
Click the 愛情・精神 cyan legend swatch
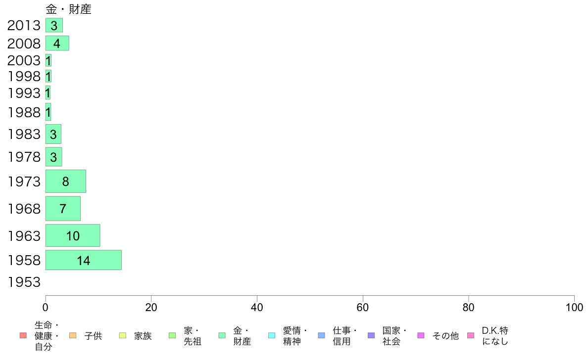click(x=272, y=335)
